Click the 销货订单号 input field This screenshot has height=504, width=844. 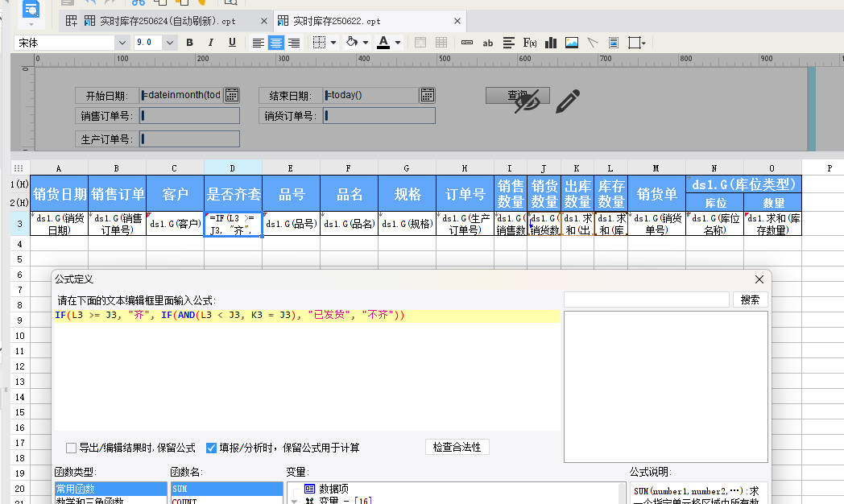point(379,116)
